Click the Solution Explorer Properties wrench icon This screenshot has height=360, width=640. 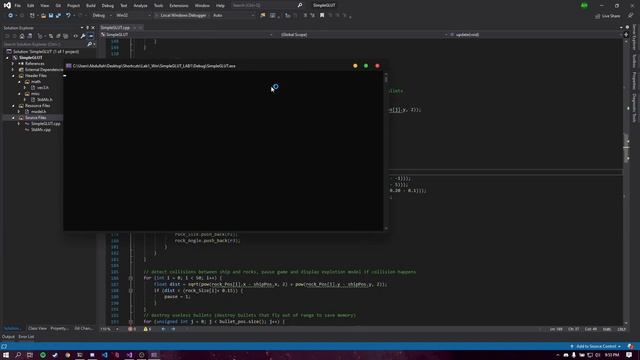83,36
